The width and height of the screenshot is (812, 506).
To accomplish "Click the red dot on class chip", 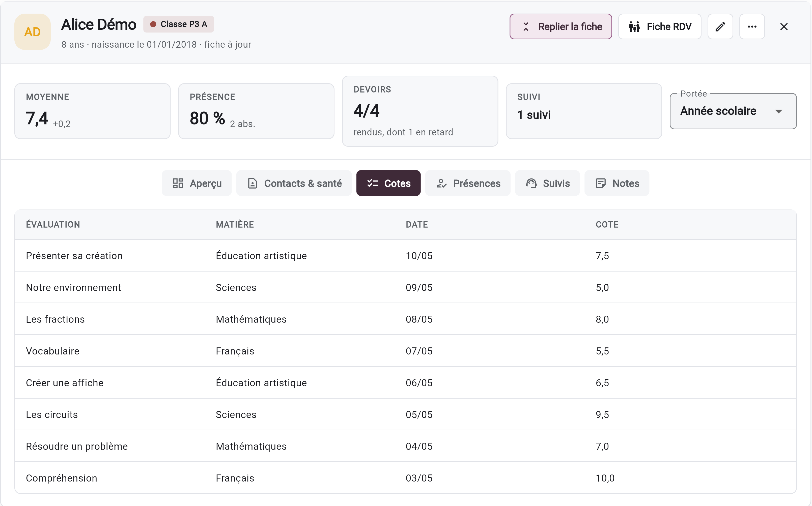I will 153,24.
